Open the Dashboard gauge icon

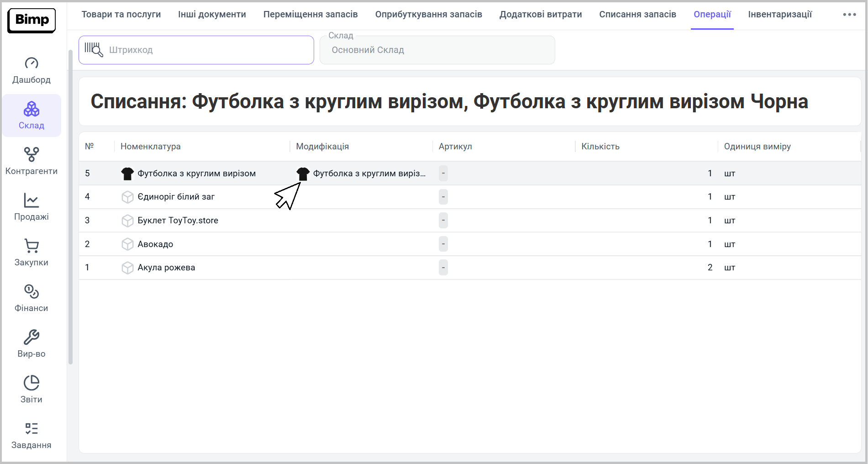tap(32, 63)
